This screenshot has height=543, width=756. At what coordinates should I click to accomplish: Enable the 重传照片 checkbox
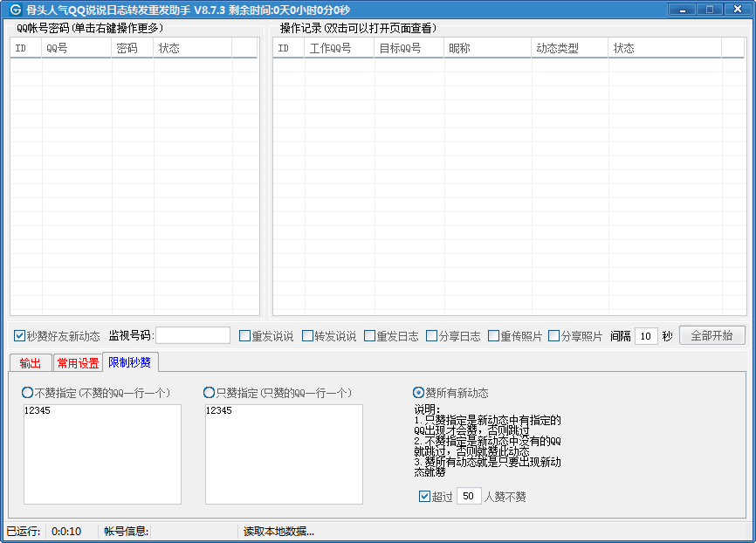494,336
